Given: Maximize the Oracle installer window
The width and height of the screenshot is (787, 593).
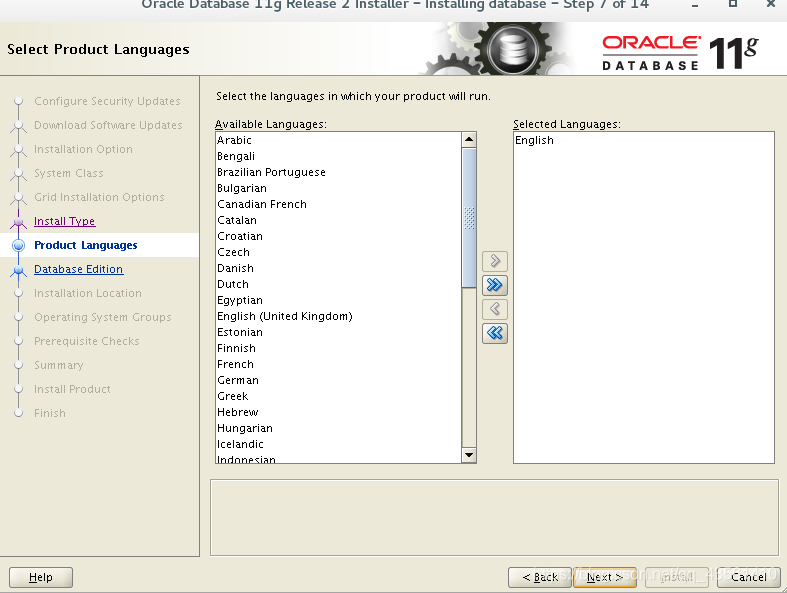Looking at the screenshot, I should (x=733, y=4).
